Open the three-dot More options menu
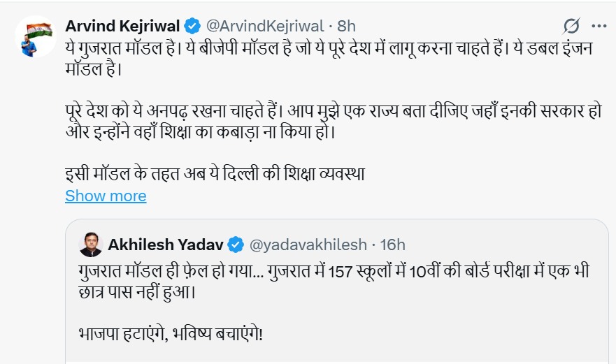616x364 pixels. point(599,27)
